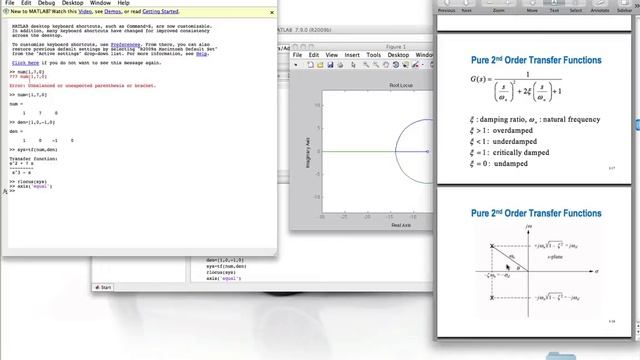
Task: Select the Edit Plot pointer tool
Action: point(353,65)
